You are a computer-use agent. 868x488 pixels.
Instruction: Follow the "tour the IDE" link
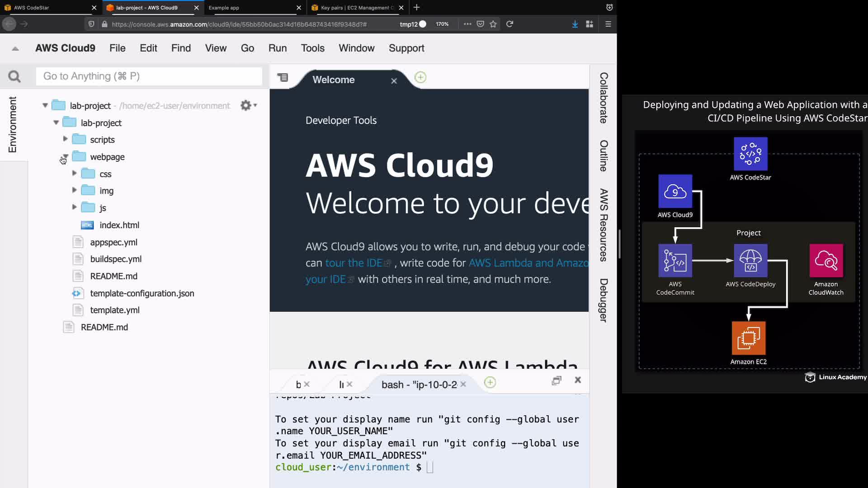pos(354,263)
